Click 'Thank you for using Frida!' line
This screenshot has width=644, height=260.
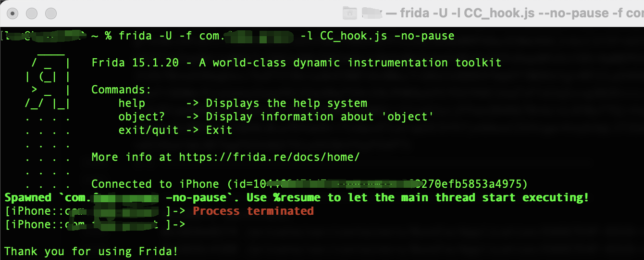click(91, 251)
